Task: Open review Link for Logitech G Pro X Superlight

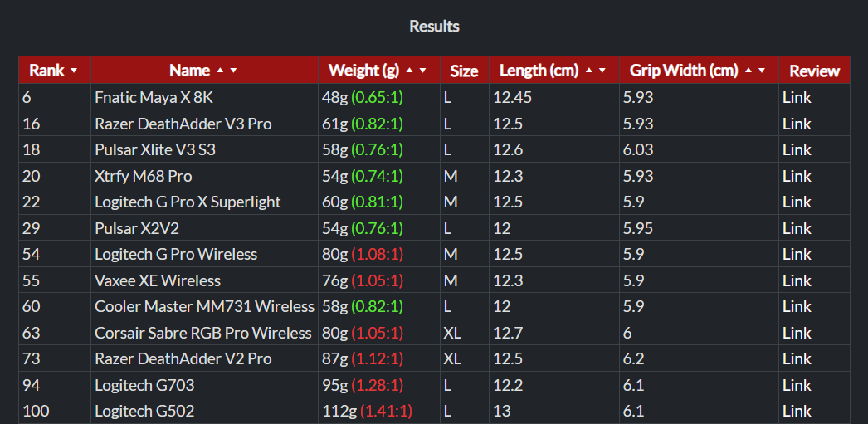Action: pyautogui.click(x=797, y=202)
